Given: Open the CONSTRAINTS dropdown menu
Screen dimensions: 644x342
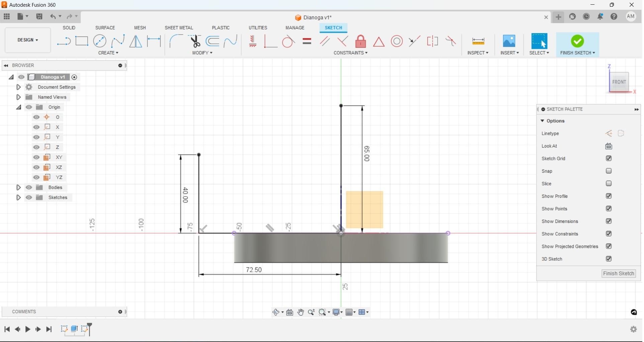Looking at the screenshot, I should coord(350,53).
